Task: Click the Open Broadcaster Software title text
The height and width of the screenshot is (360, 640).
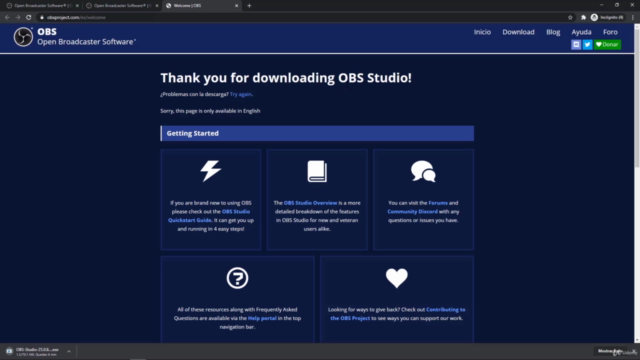Action: coord(86,42)
